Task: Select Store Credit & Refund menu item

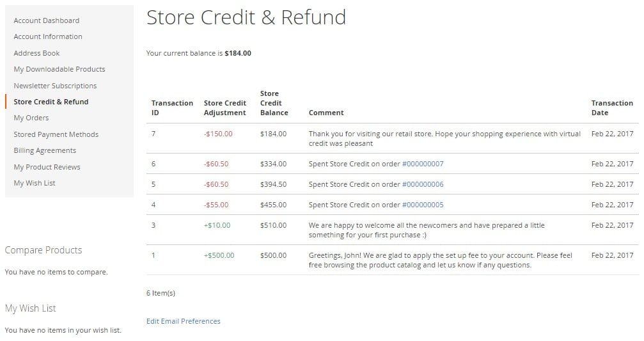Action: [51, 102]
